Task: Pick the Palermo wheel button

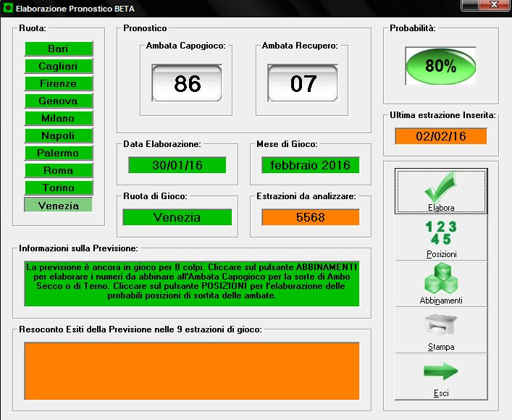Action: (59, 153)
